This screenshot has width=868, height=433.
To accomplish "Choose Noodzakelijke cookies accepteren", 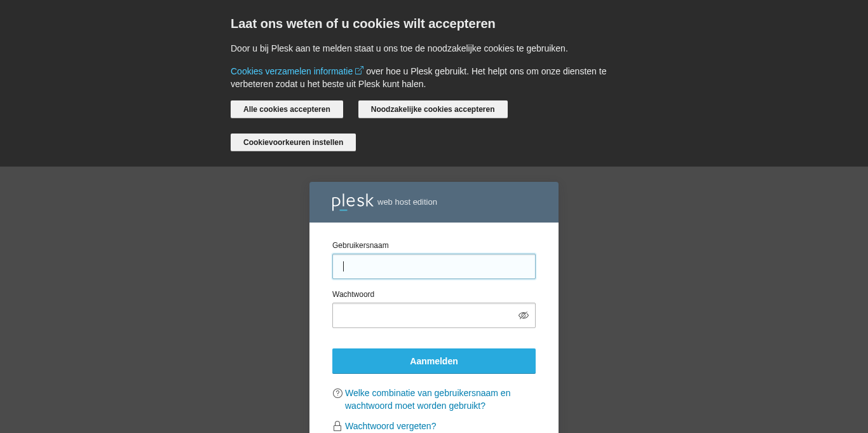I will tap(433, 109).
